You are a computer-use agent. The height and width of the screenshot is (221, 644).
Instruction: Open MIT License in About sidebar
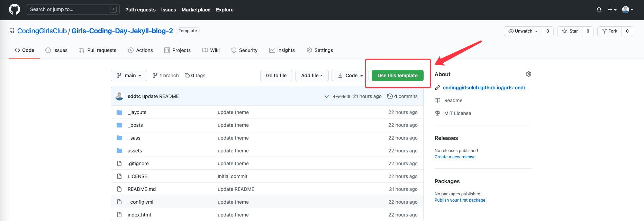tap(457, 113)
